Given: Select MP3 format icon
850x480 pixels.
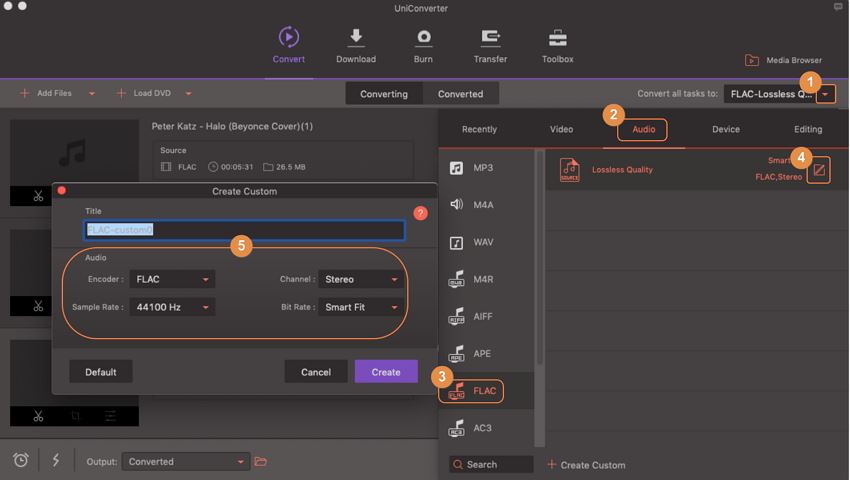Looking at the screenshot, I should tap(456, 168).
